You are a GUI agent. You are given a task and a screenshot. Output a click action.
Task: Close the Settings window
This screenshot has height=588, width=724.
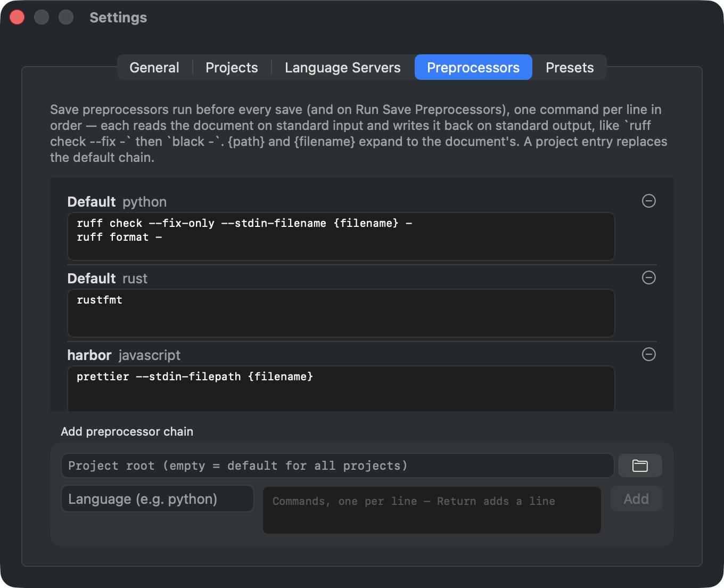point(17,17)
